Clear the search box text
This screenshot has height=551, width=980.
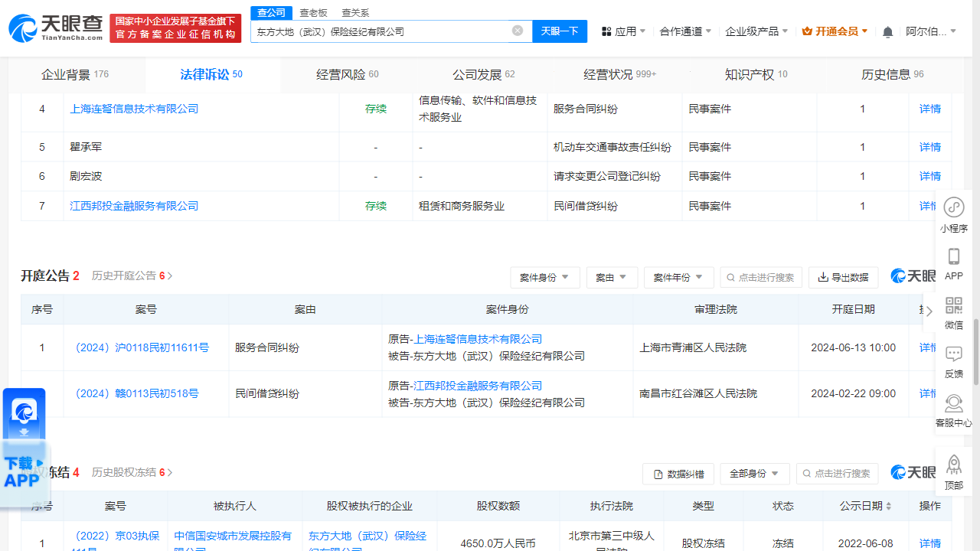click(518, 31)
